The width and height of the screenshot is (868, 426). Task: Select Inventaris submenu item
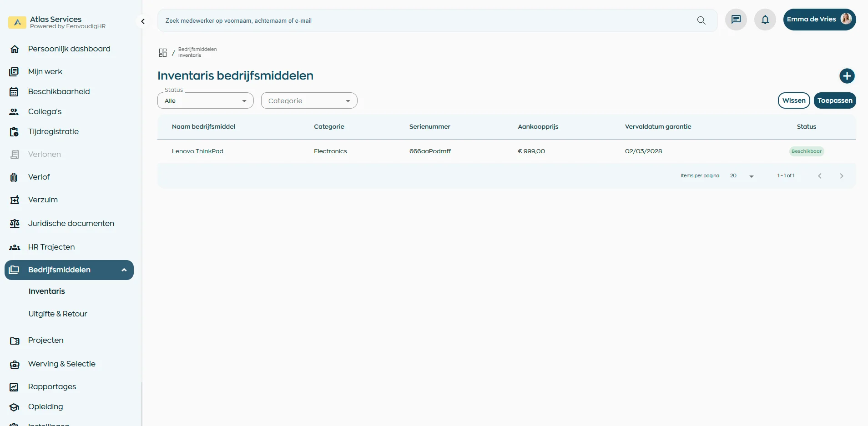coord(47,291)
